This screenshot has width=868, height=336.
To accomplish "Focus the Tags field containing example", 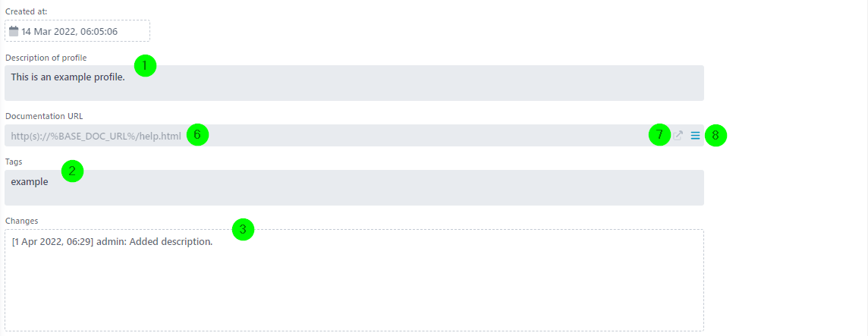I will tap(354, 187).
